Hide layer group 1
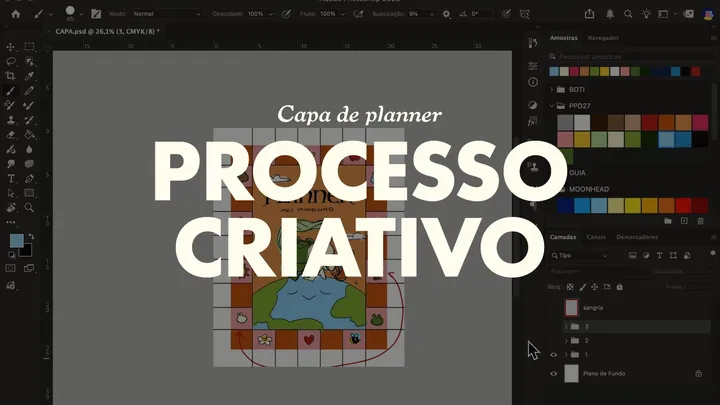Screen dimensions: 720x405 [x=553, y=354]
